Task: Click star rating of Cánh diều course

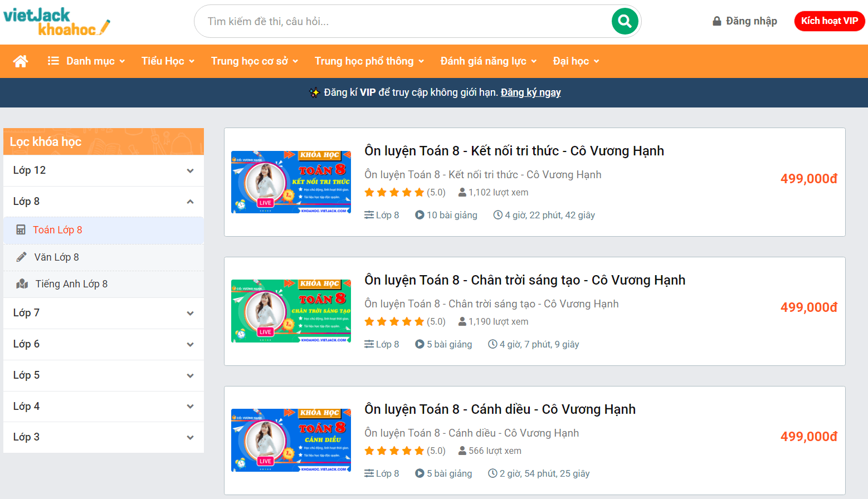Action: pyautogui.click(x=394, y=451)
